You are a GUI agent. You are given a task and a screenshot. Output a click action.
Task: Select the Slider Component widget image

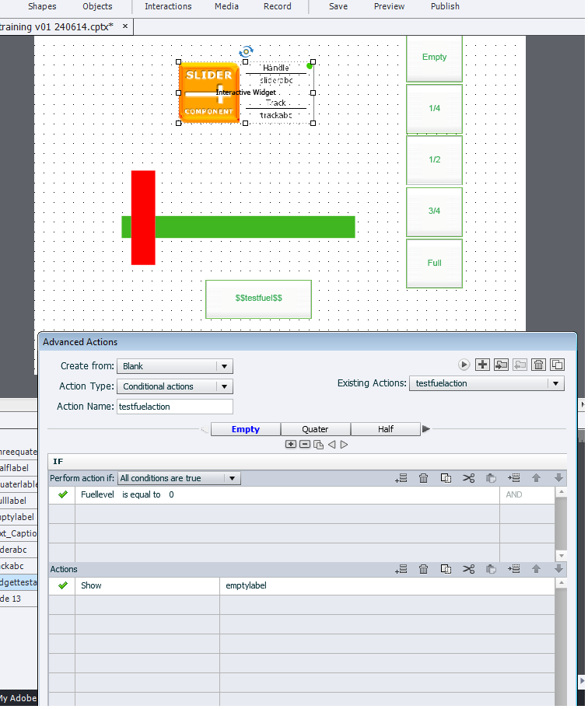click(x=210, y=93)
